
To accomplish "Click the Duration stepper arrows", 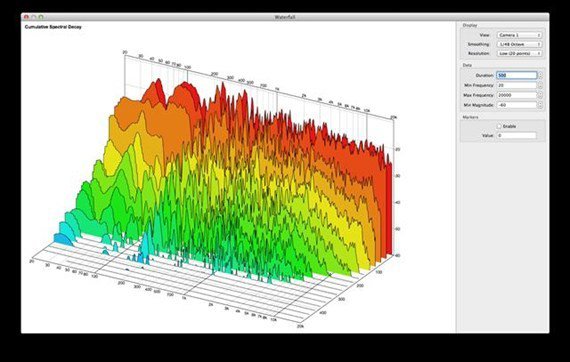I will point(540,75).
